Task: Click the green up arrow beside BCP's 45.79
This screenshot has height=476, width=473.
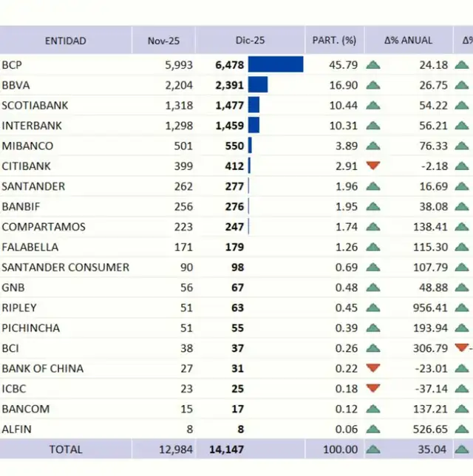Action: pos(373,65)
